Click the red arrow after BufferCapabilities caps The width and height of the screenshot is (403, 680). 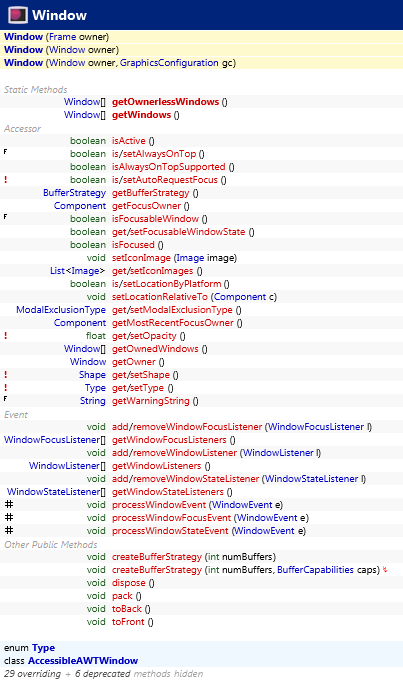(385, 570)
